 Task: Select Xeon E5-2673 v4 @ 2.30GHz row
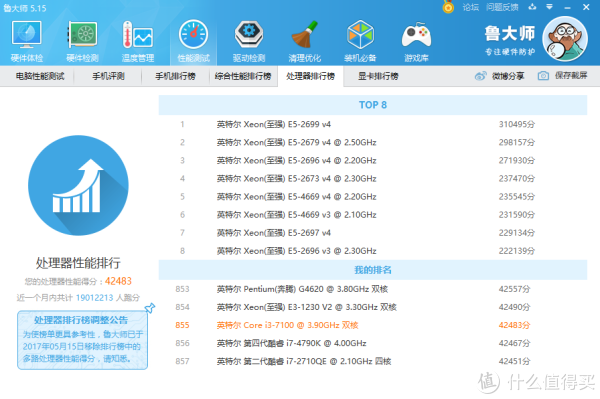click(x=373, y=179)
